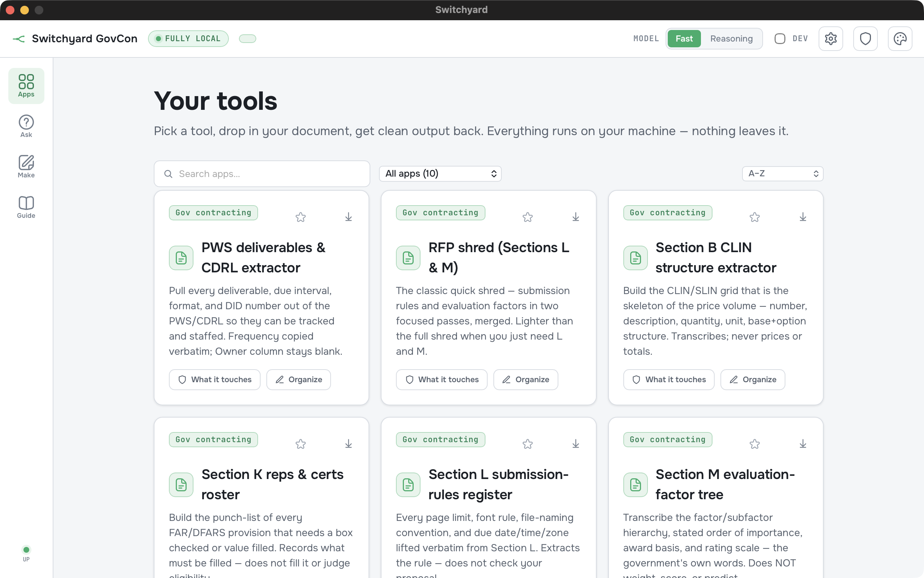Screen dimensions: 924x578
Task: Switch model to Fast
Action: point(684,39)
